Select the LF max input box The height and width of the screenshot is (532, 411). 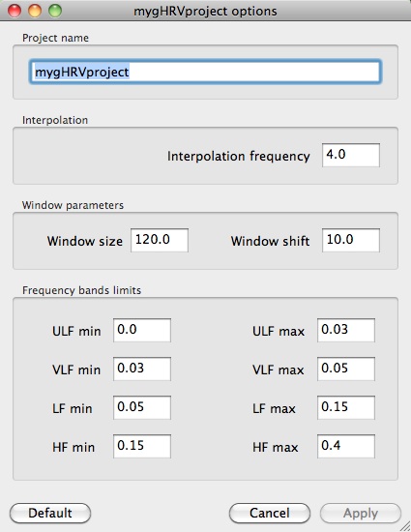[346, 407]
